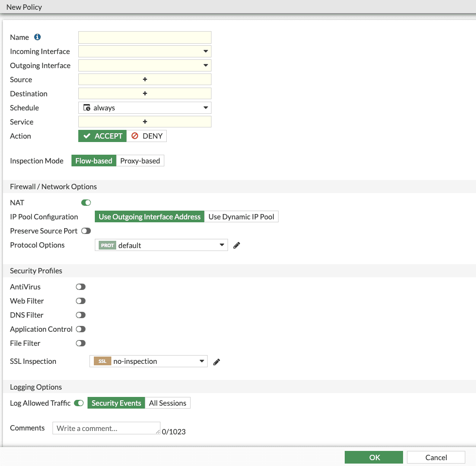The image size is (476, 466).
Task: Click into the Comments text box
Action: click(106, 428)
